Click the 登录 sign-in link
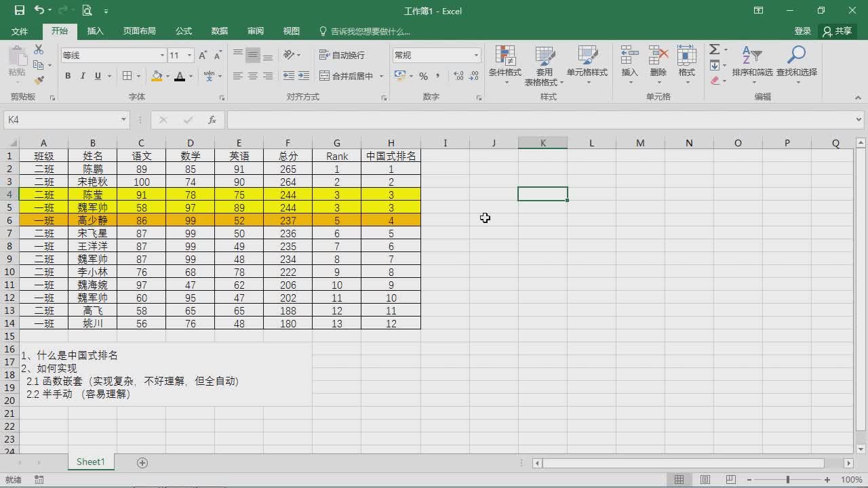The image size is (868, 488). click(x=803, y=31)
